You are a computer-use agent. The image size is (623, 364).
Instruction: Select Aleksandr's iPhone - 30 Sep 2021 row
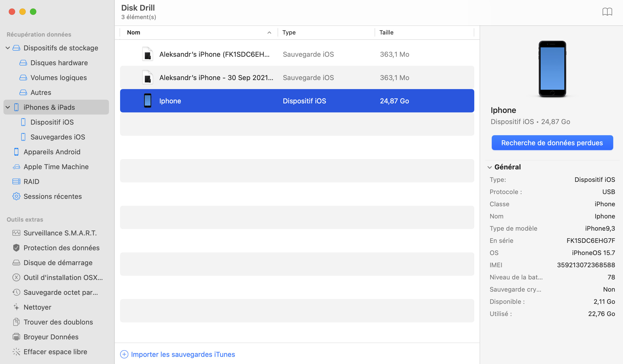[297, 77]
